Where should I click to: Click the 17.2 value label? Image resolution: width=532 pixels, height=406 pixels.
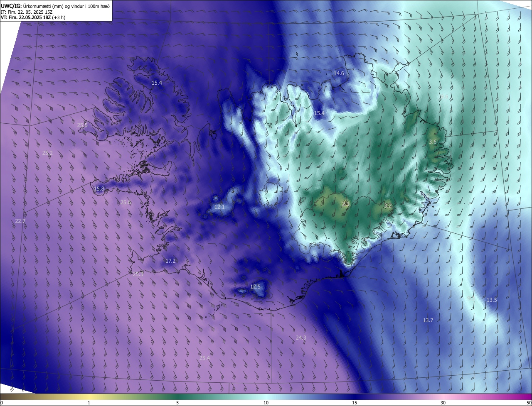pos(170,261)
